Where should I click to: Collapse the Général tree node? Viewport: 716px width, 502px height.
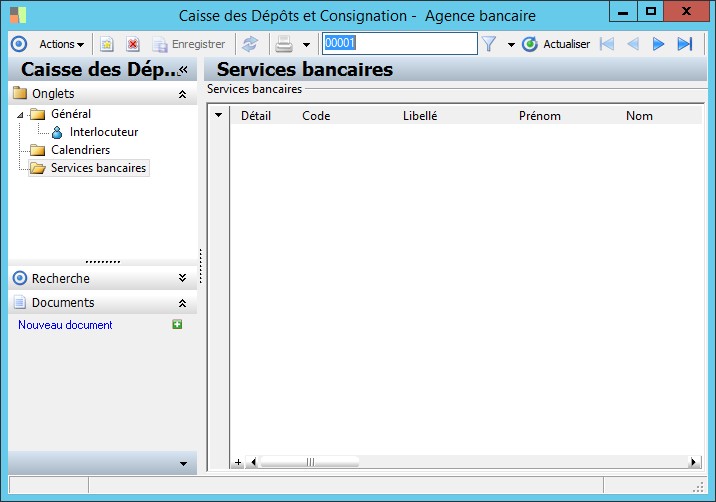coord(20,115)
